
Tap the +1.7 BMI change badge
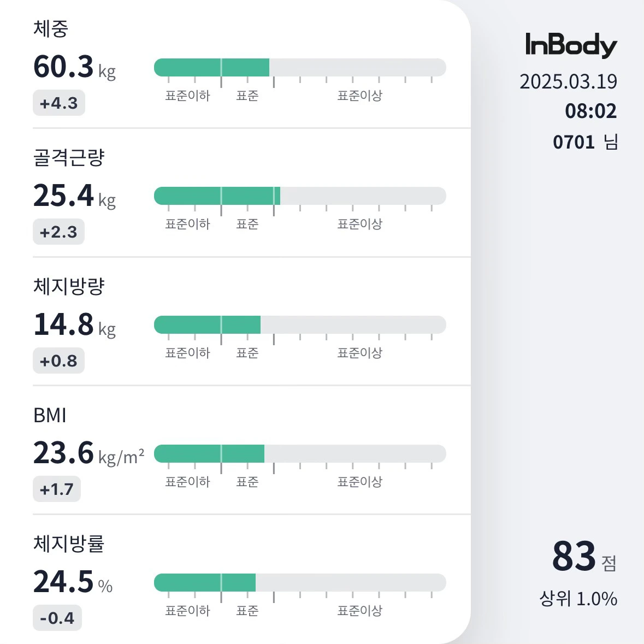[x=57, y=489]
